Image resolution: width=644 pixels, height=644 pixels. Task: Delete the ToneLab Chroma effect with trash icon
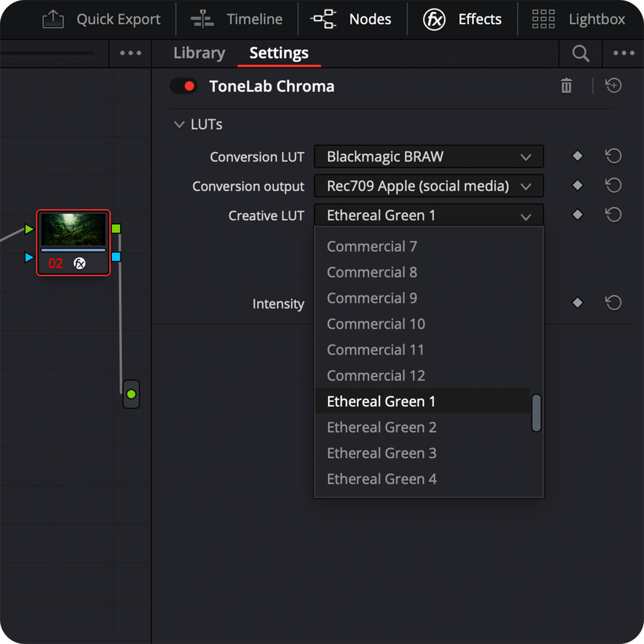566,86
